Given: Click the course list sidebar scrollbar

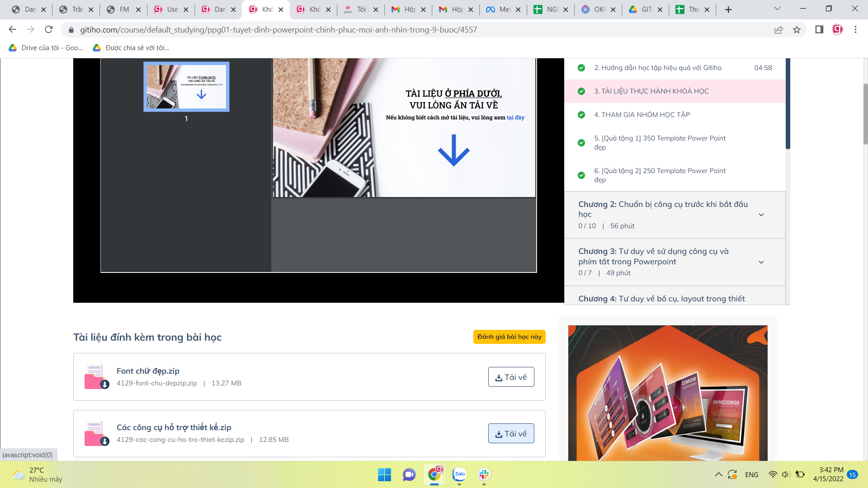Looking at the screenshot, I should 788,103.
